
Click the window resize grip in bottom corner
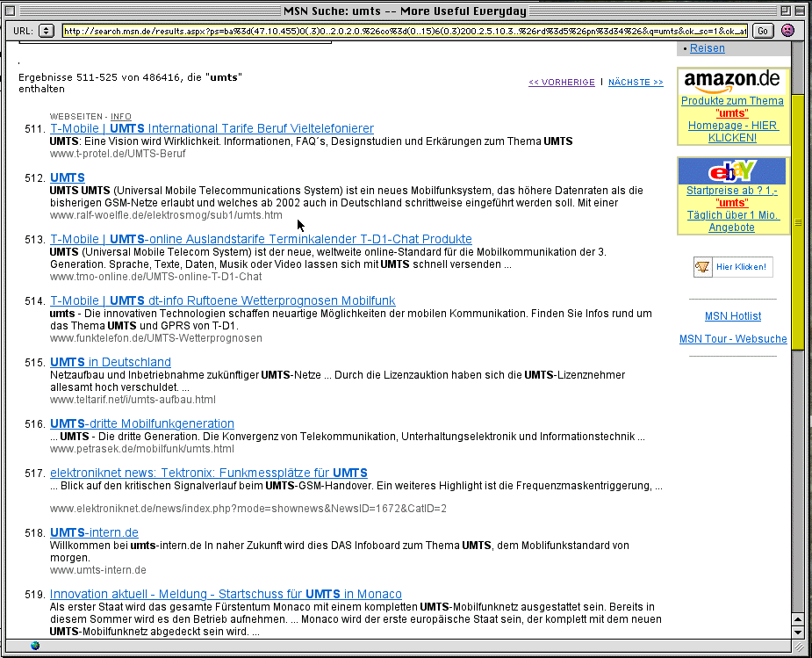(x=798, y=646)
